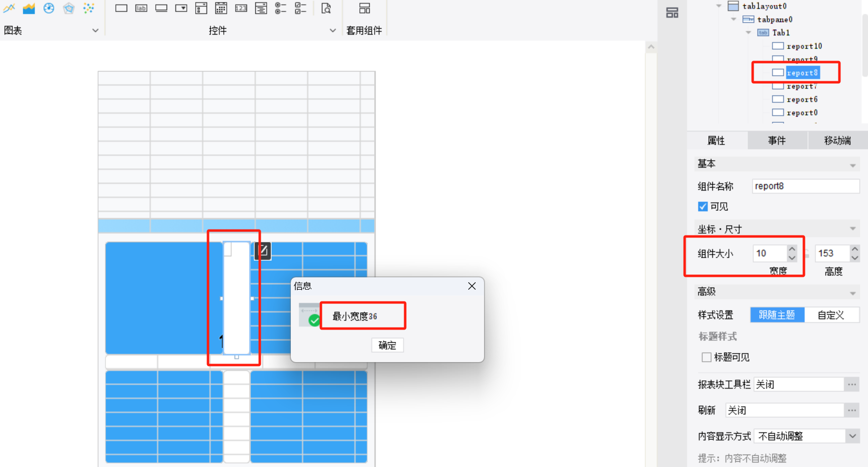Click the 刷新 field showing 关闭

pos(784,410)
